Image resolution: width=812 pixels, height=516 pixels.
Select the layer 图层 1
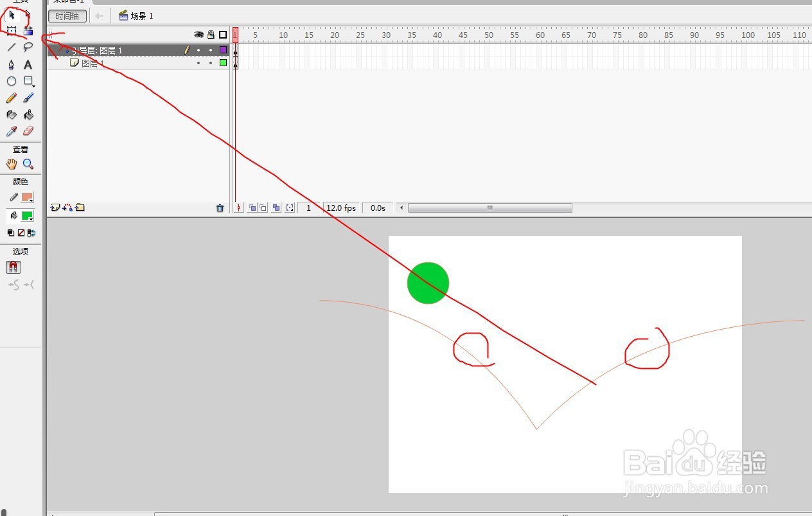138,63
